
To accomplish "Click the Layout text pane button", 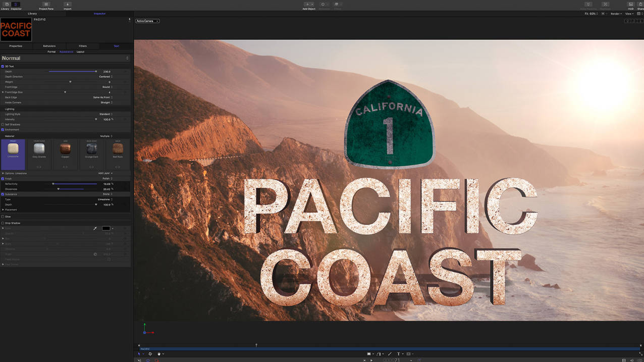I will [80, 51].
